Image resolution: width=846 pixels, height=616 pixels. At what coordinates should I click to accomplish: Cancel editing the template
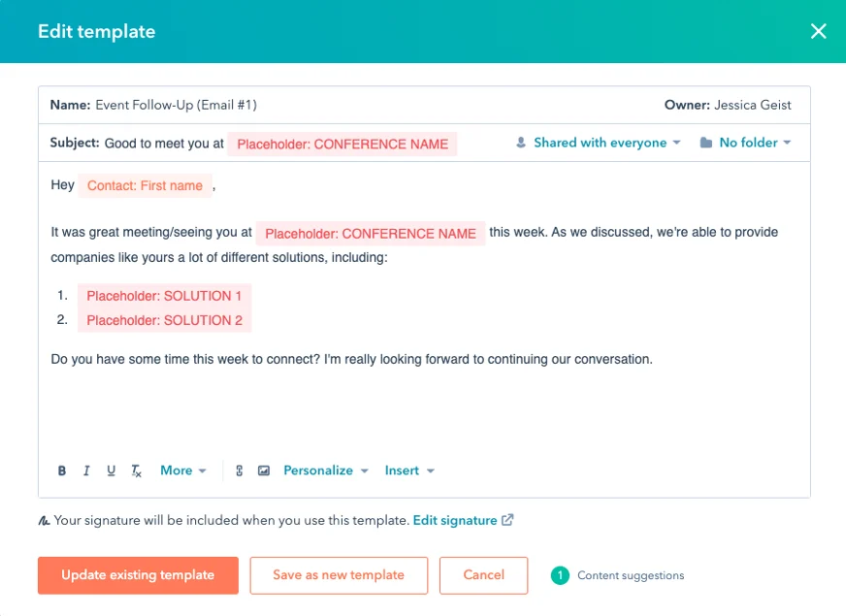[x=483, y=575]
